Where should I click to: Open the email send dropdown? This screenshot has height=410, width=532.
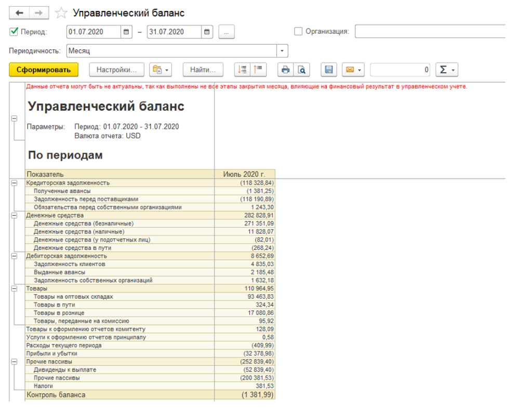(x=353, y=70)
